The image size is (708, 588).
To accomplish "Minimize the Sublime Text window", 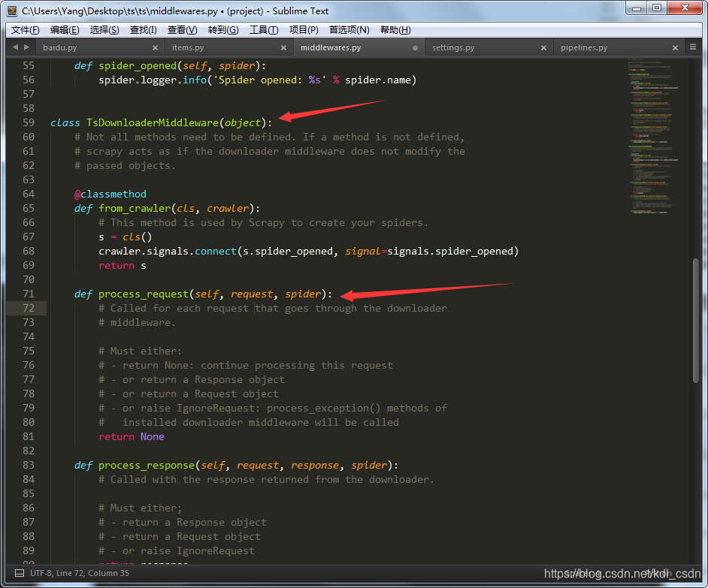I will pyautogui.click(x=637, y=8).
